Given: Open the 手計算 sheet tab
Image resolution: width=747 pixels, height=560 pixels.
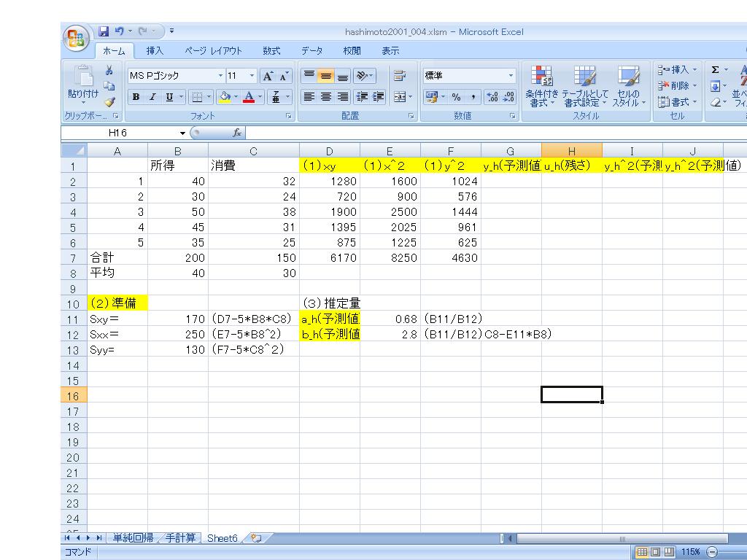Looking at the screenshot, I should point(180,538).
